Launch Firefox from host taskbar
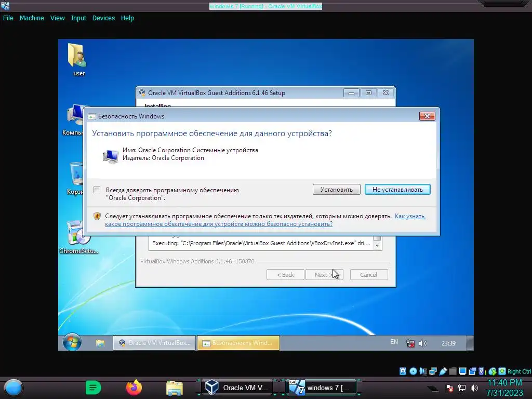This screenshot has width=532, height=399. pyautogui.click(x=134, y=388)
